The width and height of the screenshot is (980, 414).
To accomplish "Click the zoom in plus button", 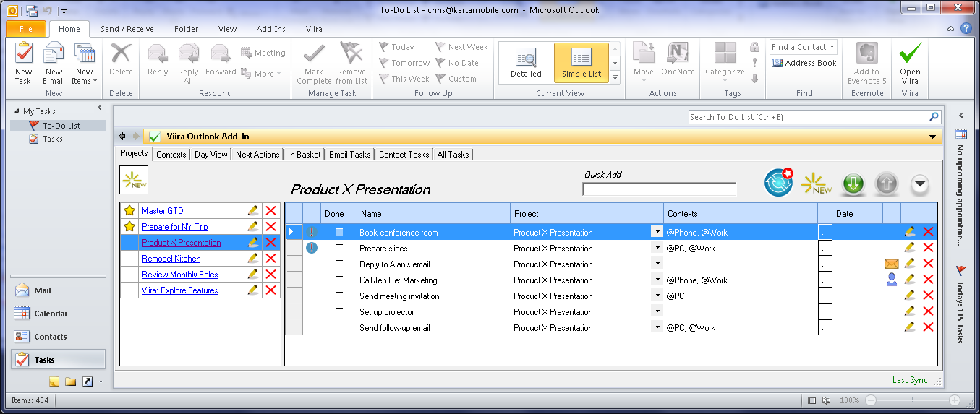I will [955, 400].
